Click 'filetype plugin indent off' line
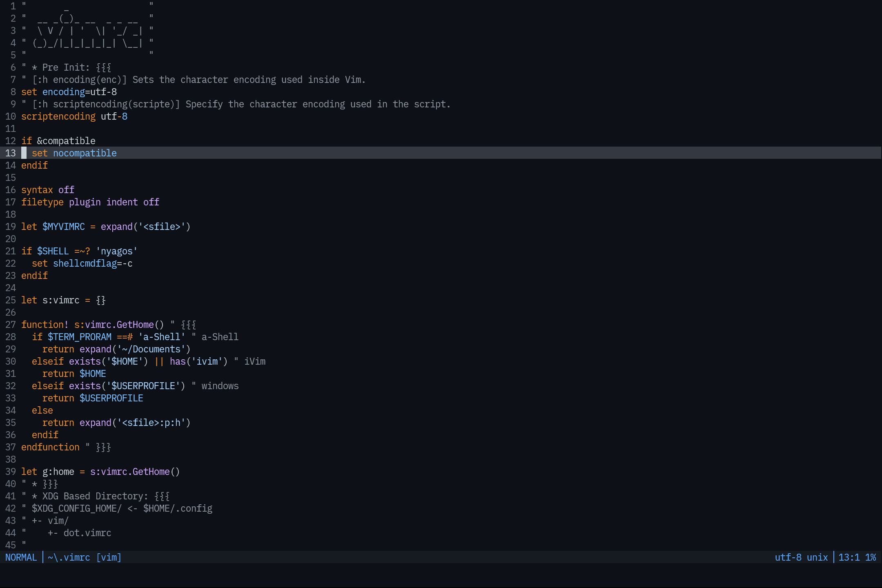Screen dimensions: 882x588 (x=90, y=202)
